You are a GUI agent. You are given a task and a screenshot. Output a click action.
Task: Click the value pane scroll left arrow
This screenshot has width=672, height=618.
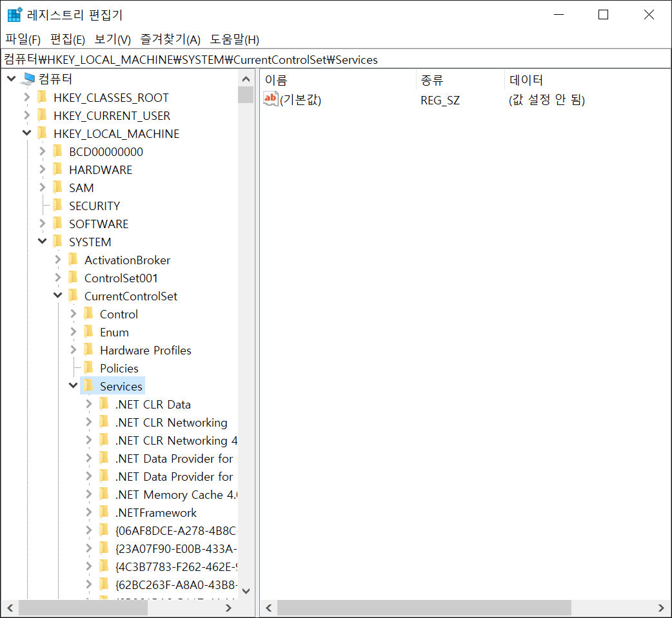tap(269, 608)
